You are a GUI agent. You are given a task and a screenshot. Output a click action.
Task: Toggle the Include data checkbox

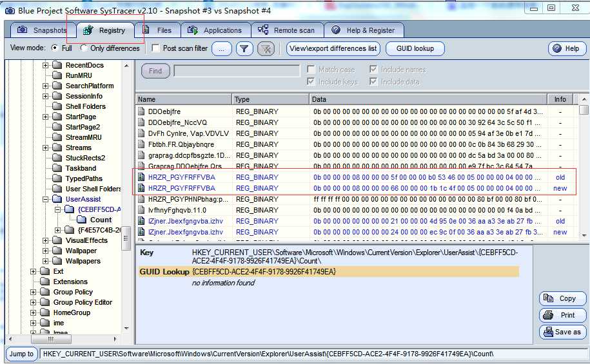pos(373,81)
